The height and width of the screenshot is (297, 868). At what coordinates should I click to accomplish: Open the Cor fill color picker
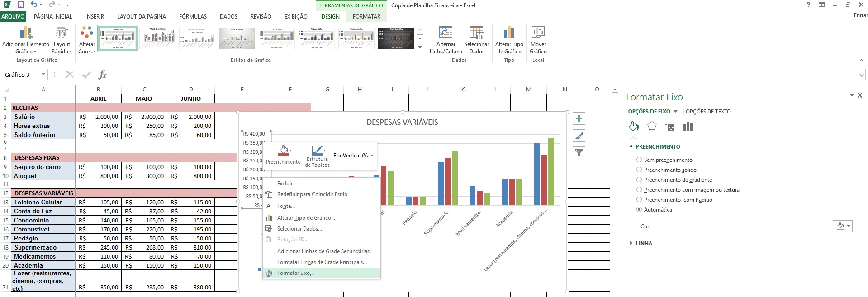[842, 226]
